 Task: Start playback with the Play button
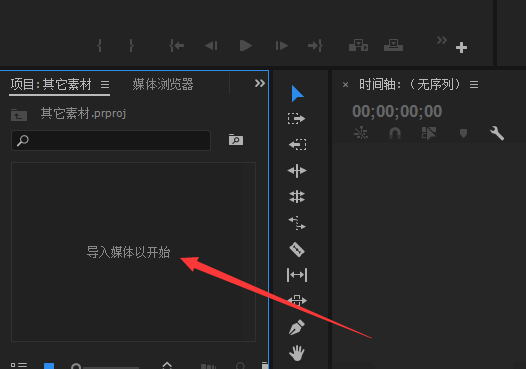(x=246, y=45)
